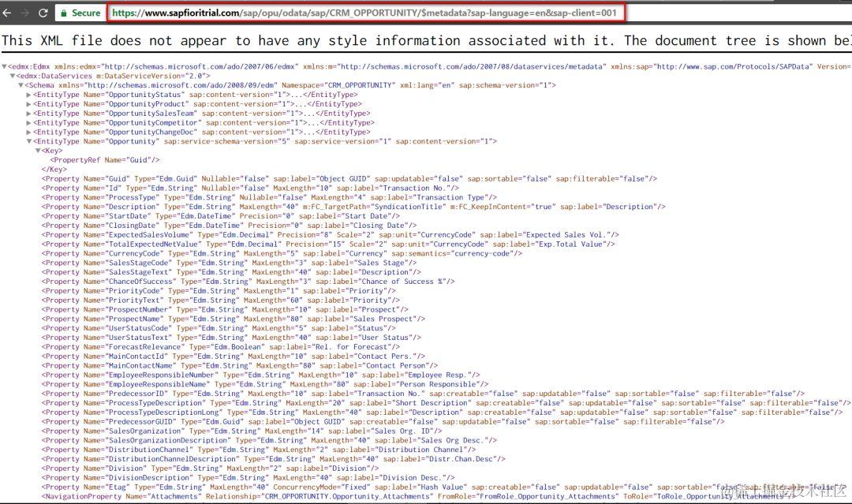
Task: Expand the OpportunityProduct EntityType node
Action: [29, 104]
